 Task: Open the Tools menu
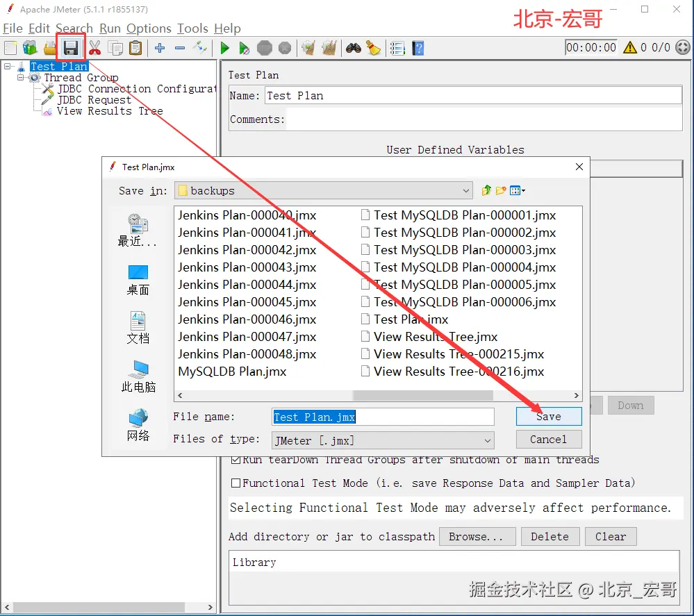point(192,28)
